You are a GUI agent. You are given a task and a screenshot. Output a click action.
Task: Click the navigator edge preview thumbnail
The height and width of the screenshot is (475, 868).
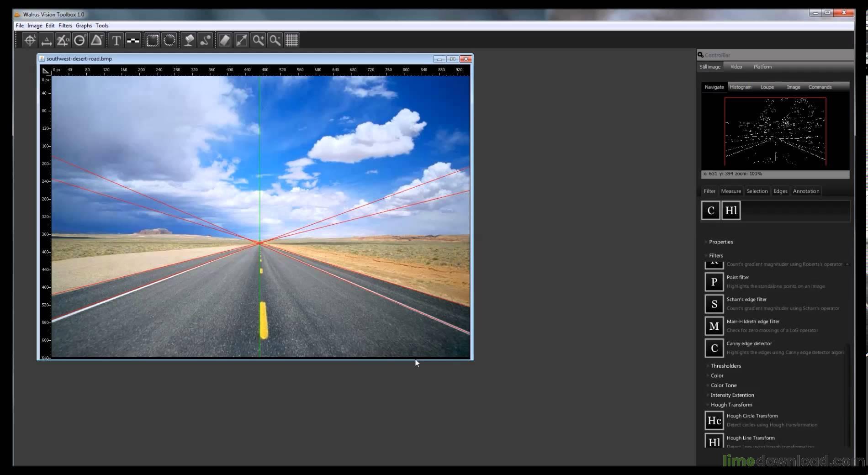click(x=775, y=132)
